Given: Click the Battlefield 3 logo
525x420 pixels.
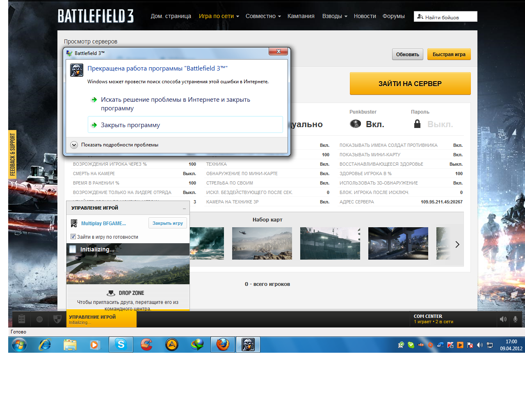Looking at the screenshot, I should coord(96,16).
